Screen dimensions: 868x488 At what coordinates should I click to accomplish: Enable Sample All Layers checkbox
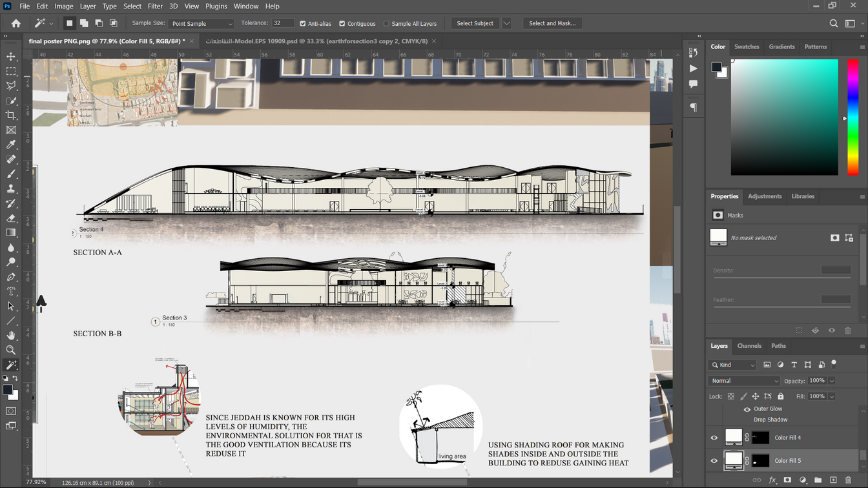[x=386, y=24]
